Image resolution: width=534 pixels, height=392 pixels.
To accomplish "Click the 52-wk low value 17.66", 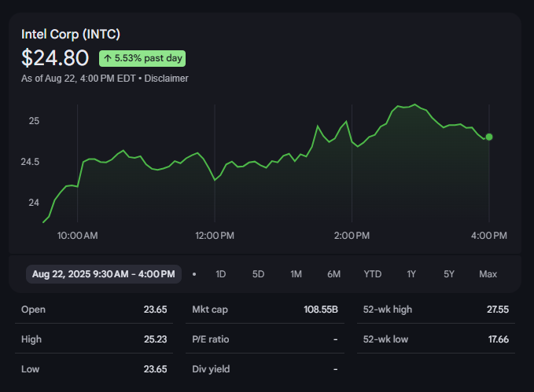I will coord(499,339).
